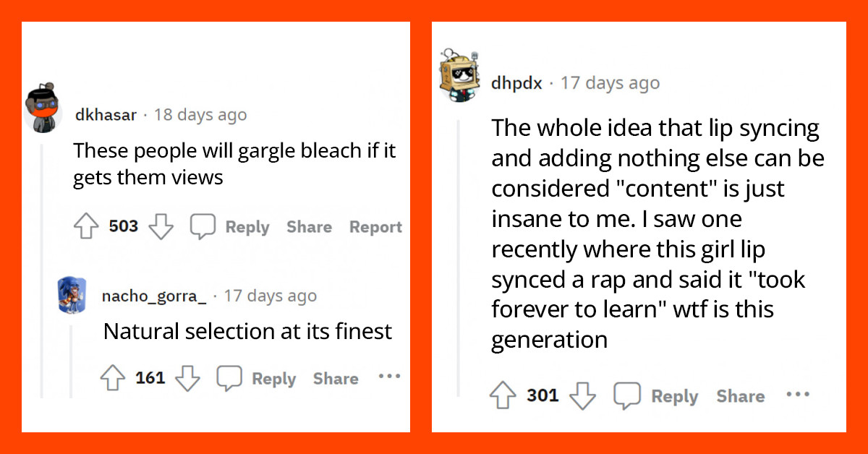Reply to dkhasar's comment
The width and height of the screenshot is (868, 454).
[x=247, y=226]
